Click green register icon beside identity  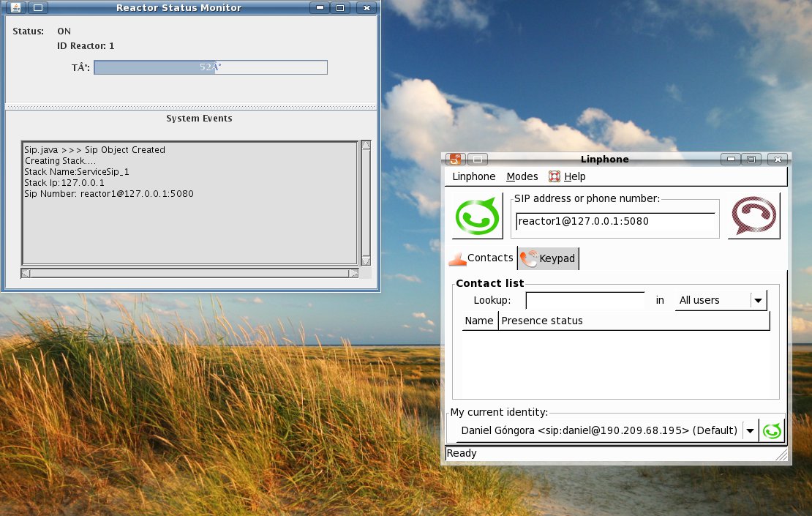click(x=772, y=430)
